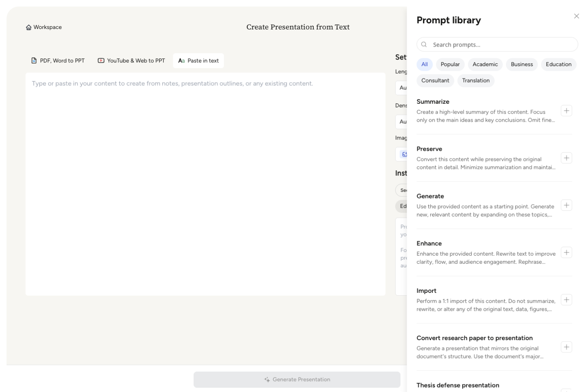Click the Generate Presentation button
Viewport: 588px width, 392px height.
point(297,379)
